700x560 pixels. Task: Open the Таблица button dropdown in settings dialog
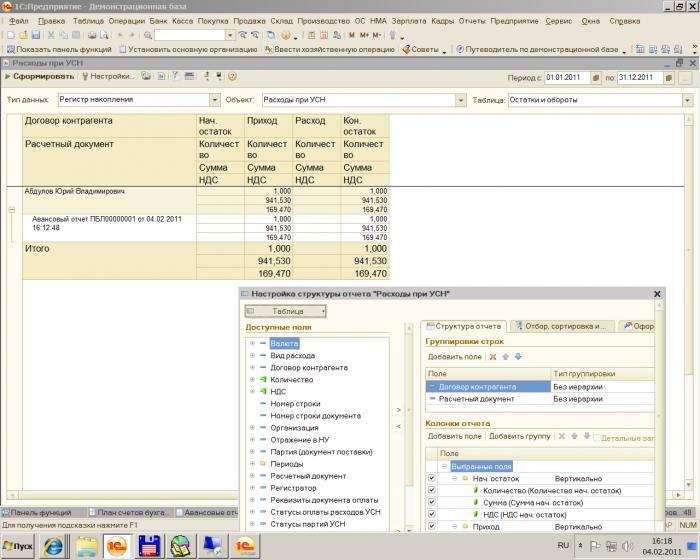pyautogui.click(x=286, y=311)
